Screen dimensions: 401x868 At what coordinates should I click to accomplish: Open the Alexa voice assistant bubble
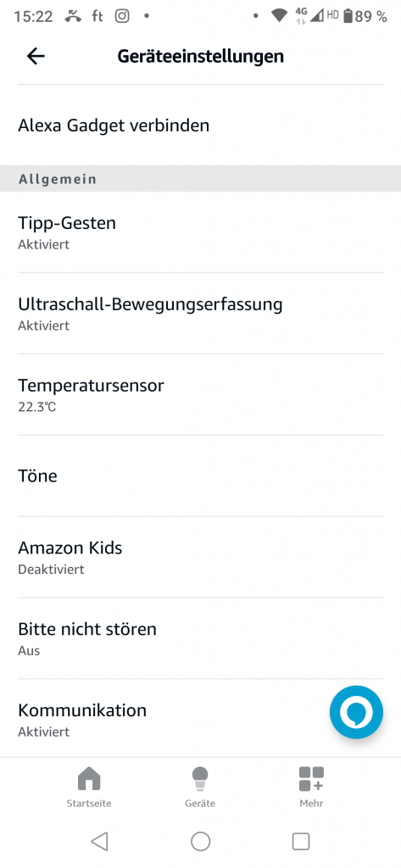[x=356, y=712]
